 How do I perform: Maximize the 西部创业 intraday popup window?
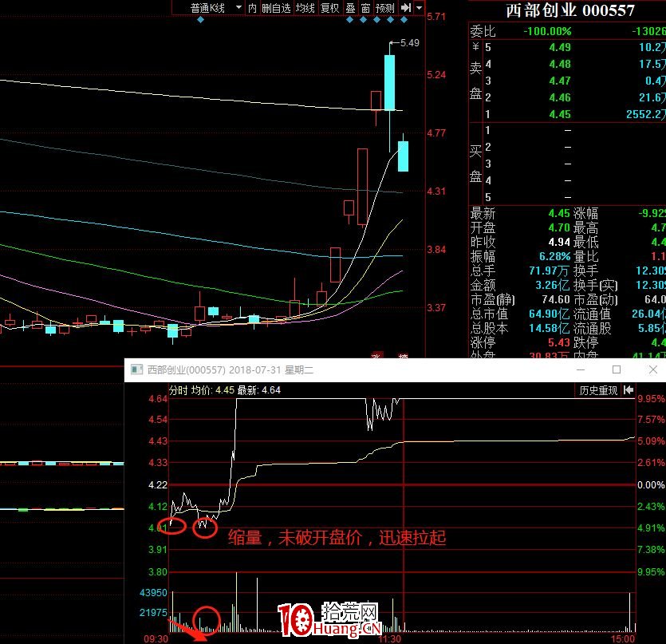click(616, 370)
